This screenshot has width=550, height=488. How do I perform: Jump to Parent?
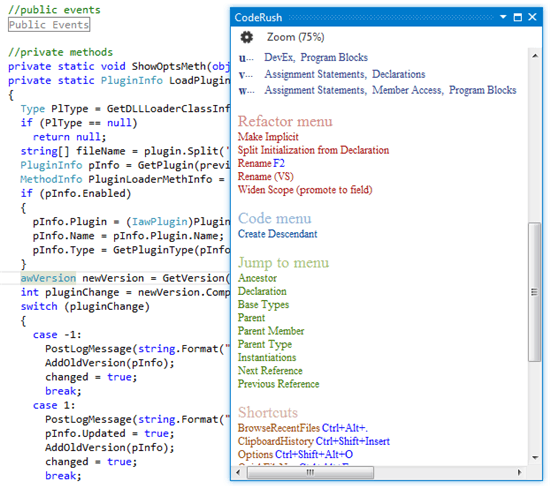[x=252, y=318]
